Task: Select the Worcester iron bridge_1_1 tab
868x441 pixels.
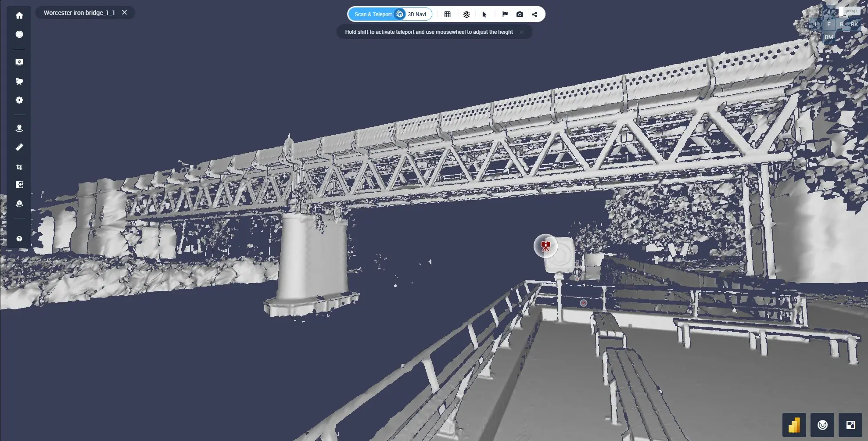Action: tap(79, 13)
